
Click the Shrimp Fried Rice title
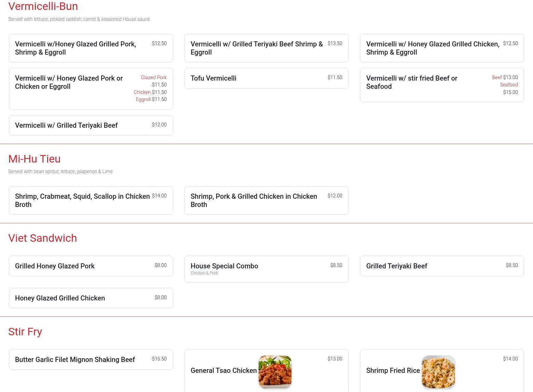(x=393, y=370)
